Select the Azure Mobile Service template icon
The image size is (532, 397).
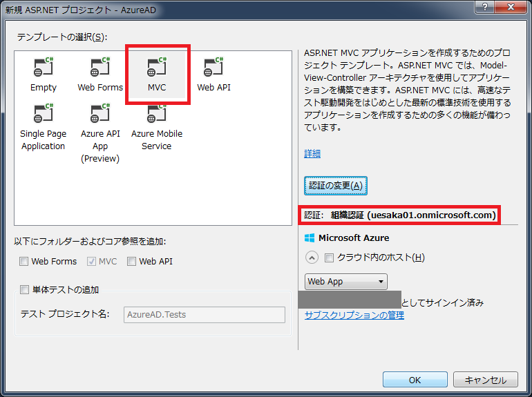point(157,114)
